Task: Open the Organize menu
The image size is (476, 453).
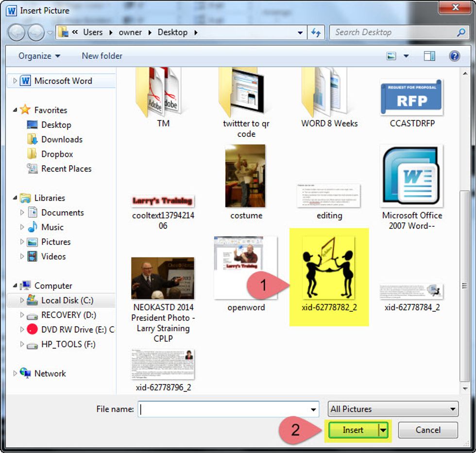Action: coord(39,56)
